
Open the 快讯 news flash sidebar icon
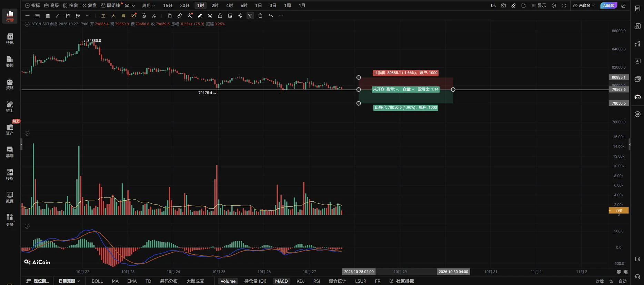tap(10, 39)
